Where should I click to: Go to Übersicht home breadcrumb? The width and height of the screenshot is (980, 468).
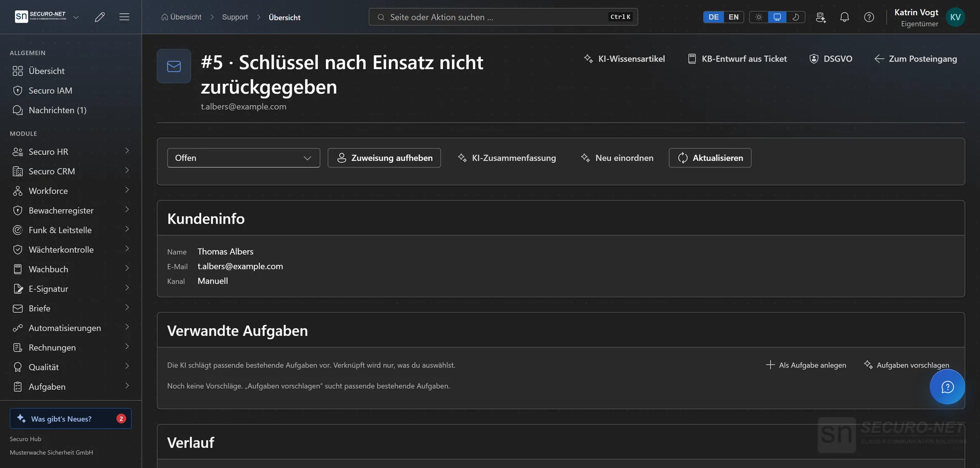[181, 17]
